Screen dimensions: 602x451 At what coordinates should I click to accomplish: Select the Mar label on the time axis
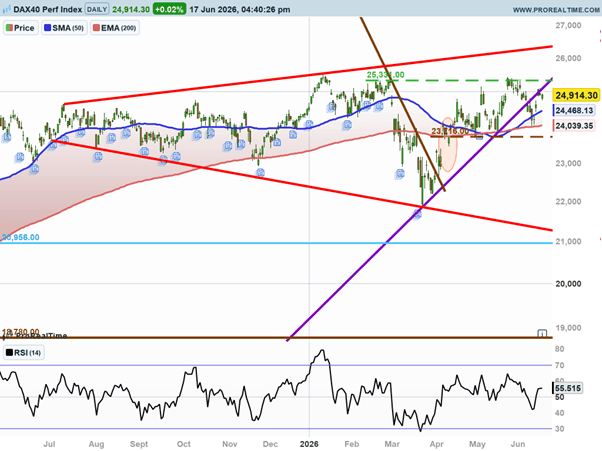[392, 444]
